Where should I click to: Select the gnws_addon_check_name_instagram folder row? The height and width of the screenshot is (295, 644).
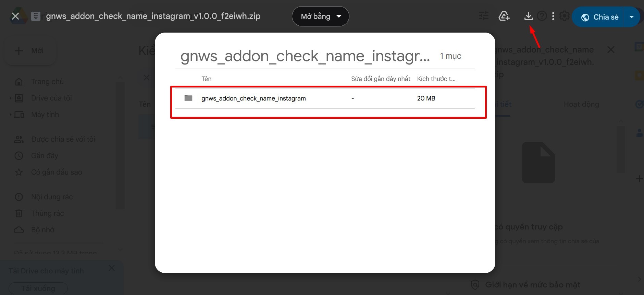[x=325, y=98]
